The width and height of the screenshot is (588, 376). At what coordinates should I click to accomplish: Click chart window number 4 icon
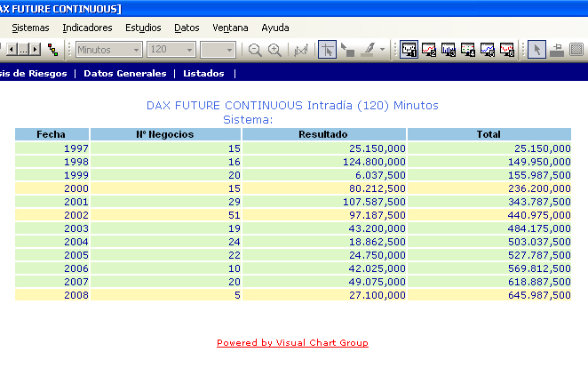pyautogui.click(x=468, y=50)
